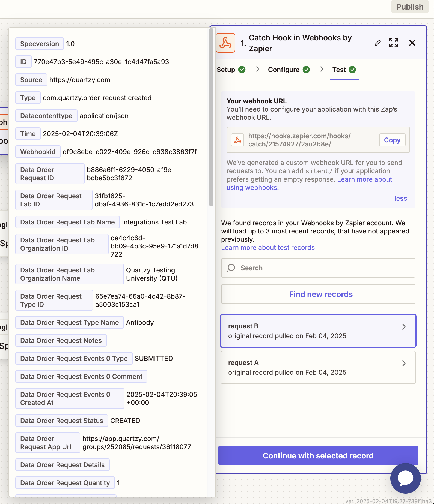
Task: Expand request B record chevron
Action: [404, 327]
